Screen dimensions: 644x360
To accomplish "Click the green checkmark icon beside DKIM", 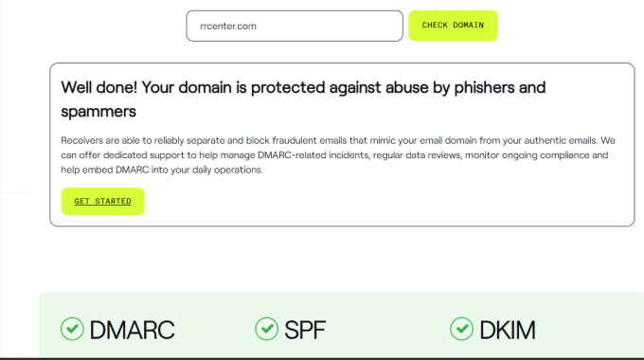I will pyautogui.click(x=461, y=329).
